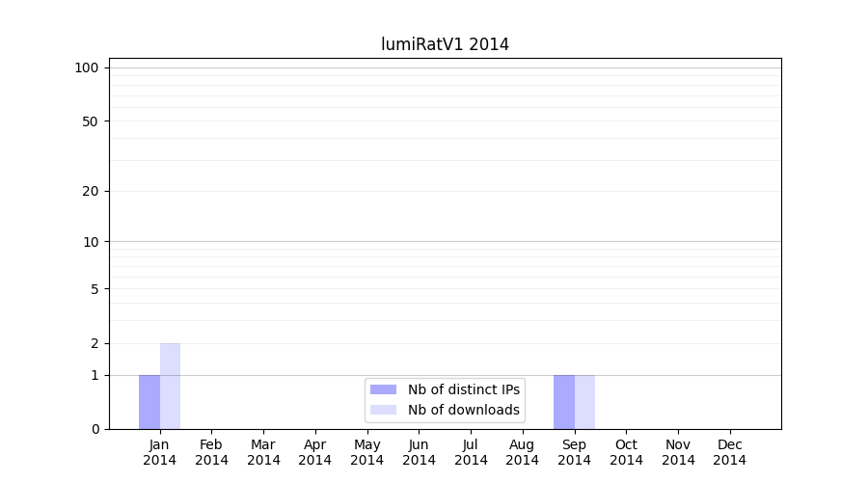Click the y-axis tick label 100

(87, 67)
